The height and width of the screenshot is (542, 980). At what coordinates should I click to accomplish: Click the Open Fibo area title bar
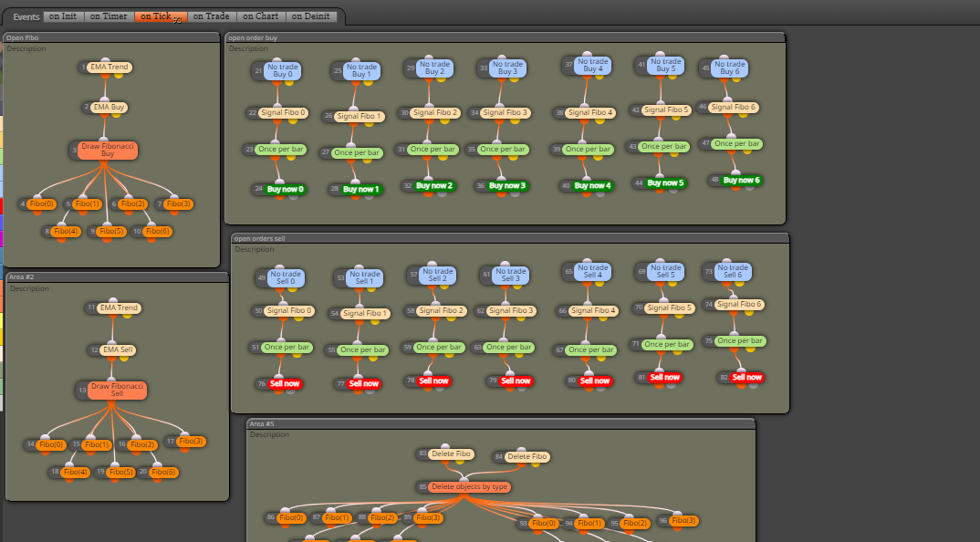(111, 37)
